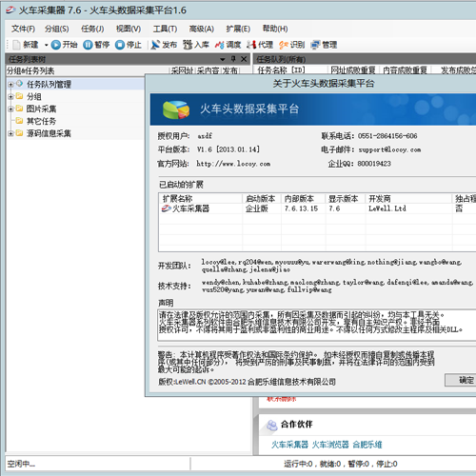Image resolution: width=476 pixels, height=476 pixels.
Task: Expand the 图片采集 folder node
Action: pyautogui.click(x=10, y=109)
